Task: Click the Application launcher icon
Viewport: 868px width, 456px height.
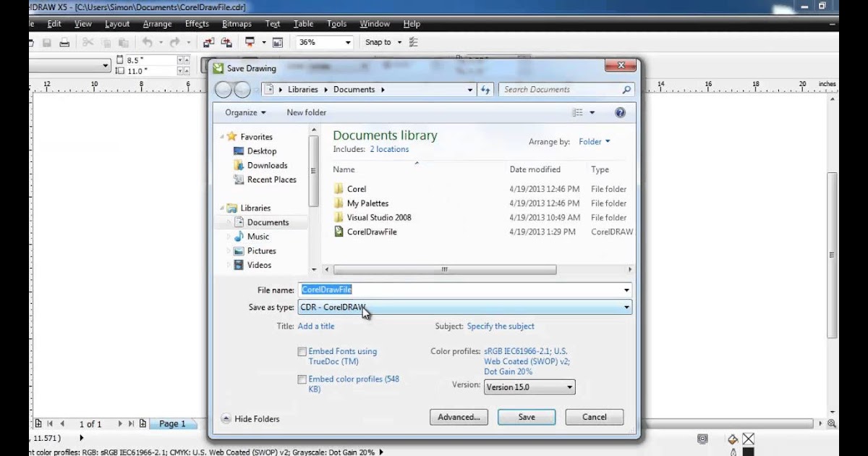Action: [x=250, y=43]
